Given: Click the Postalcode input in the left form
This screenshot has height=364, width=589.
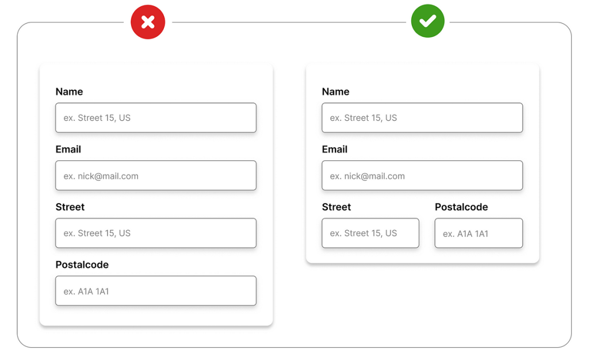Looking at the screenshot, I should coord(155,291).
